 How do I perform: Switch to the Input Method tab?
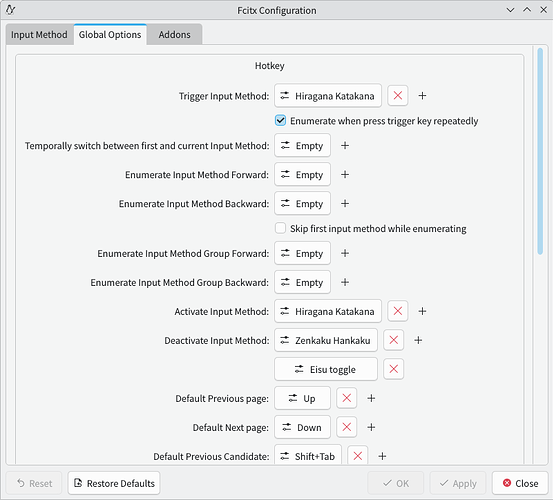tap(39, 35)
